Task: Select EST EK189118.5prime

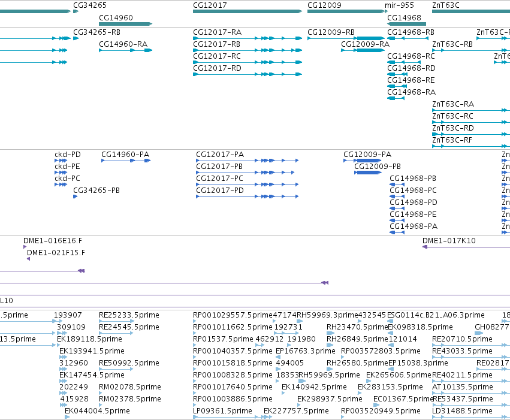Action: (89, 339)
